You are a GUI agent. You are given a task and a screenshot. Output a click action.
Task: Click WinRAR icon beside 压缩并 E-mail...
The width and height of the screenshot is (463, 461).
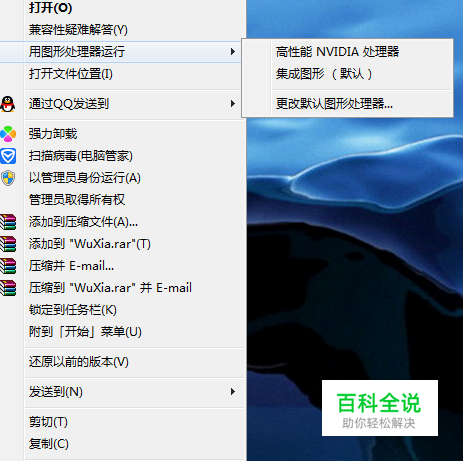[8, 266]
